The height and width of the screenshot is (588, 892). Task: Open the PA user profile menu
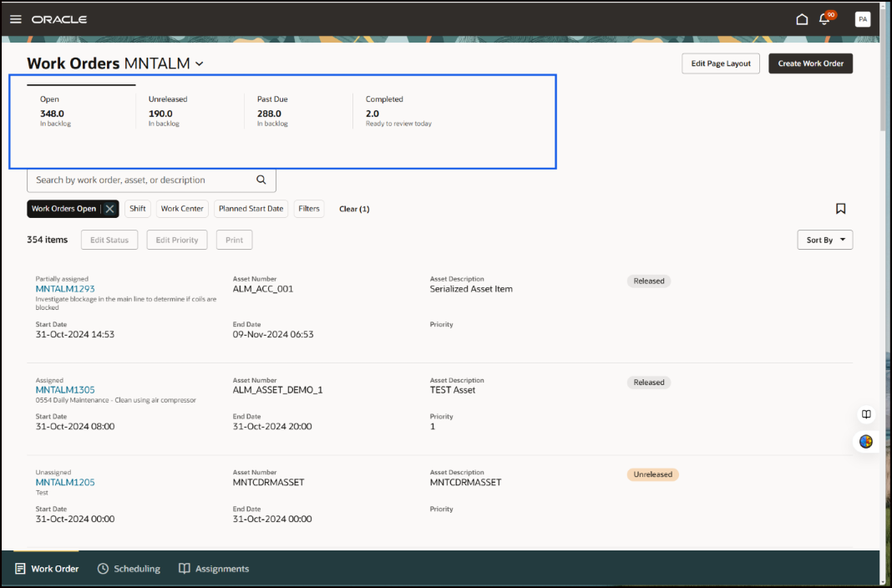(x=863, y=19)
